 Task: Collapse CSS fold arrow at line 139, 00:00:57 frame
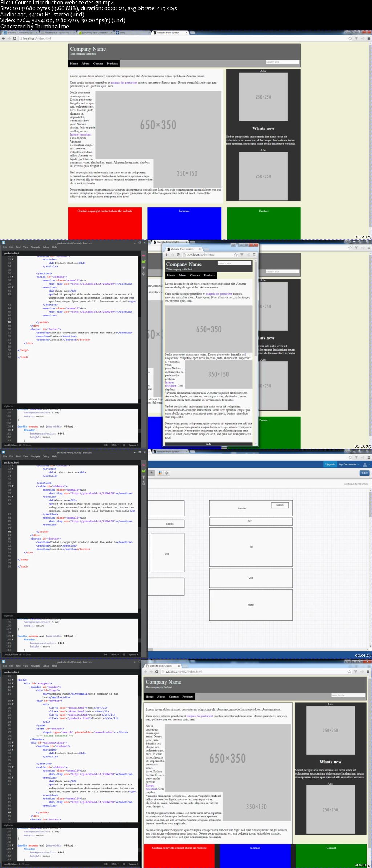click(x=13, y=427)
